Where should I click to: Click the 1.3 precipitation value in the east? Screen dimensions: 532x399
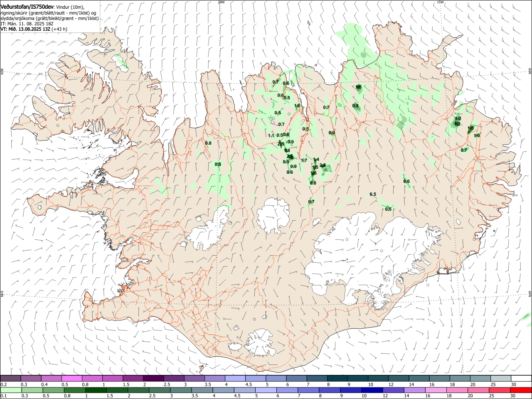click(470, 128)
